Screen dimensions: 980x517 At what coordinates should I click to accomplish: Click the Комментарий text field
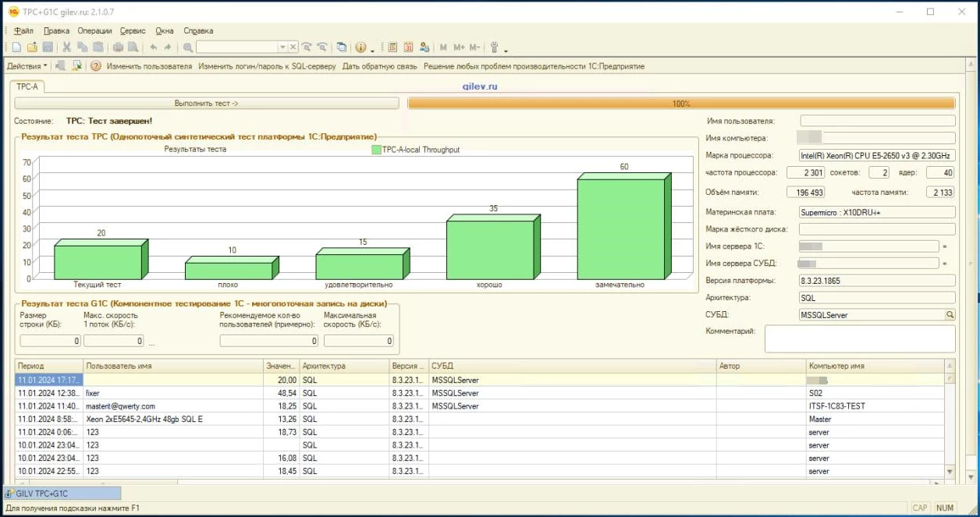coord(859,338)
